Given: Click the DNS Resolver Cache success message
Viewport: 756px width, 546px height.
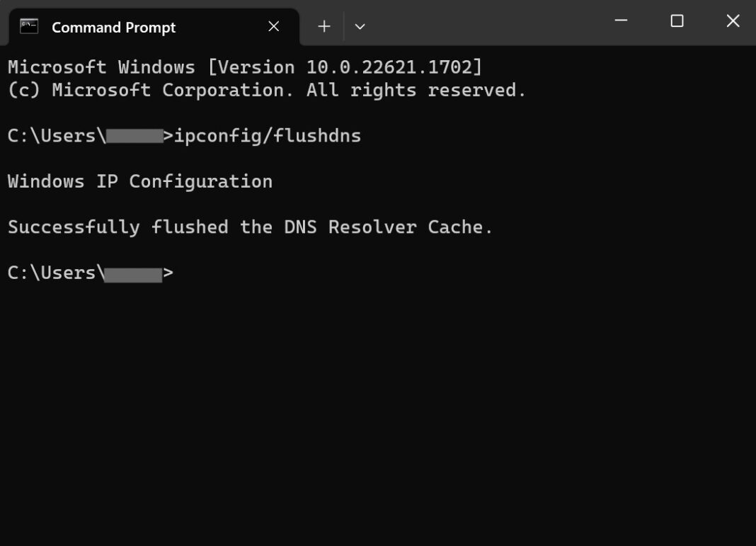Looking at the screenshot, I should (249, 227).
